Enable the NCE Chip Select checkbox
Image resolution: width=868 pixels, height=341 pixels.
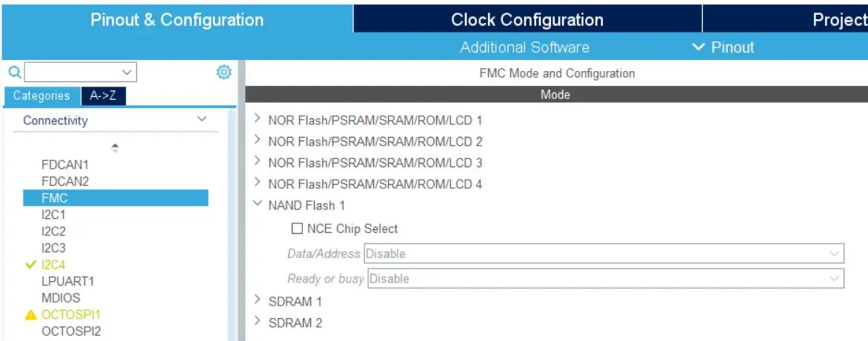point(298,229)
